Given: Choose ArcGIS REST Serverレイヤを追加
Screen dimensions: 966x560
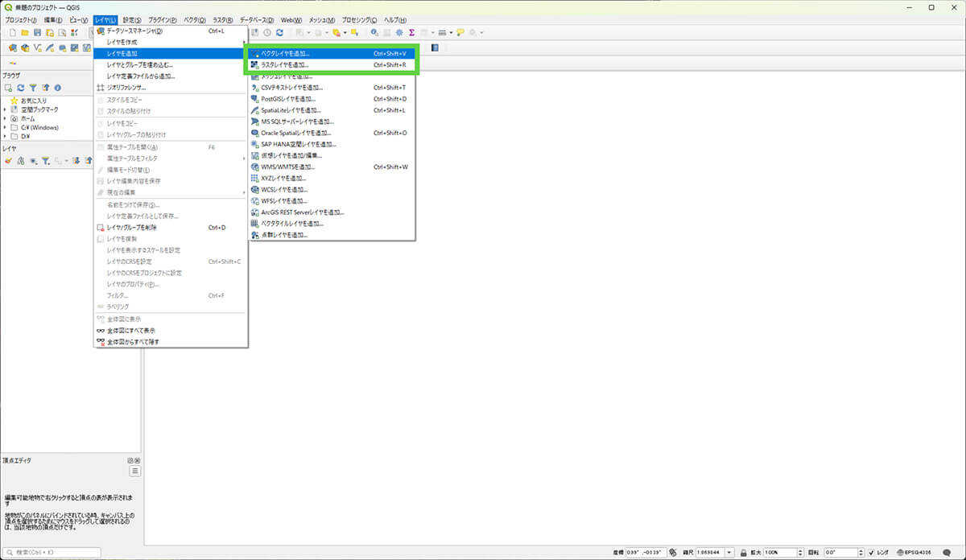Looking at the screenshot, I should coord(330,212).
